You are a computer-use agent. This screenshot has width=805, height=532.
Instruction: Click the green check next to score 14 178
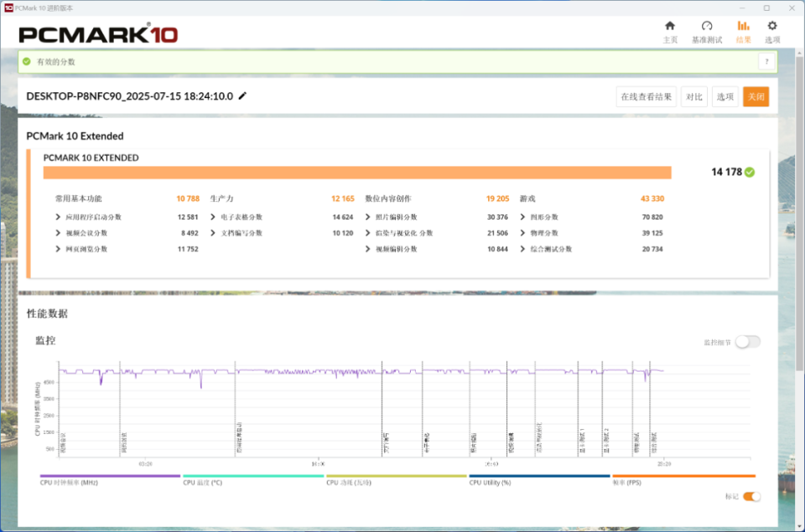pyautogui.click(x=750, y=173)
